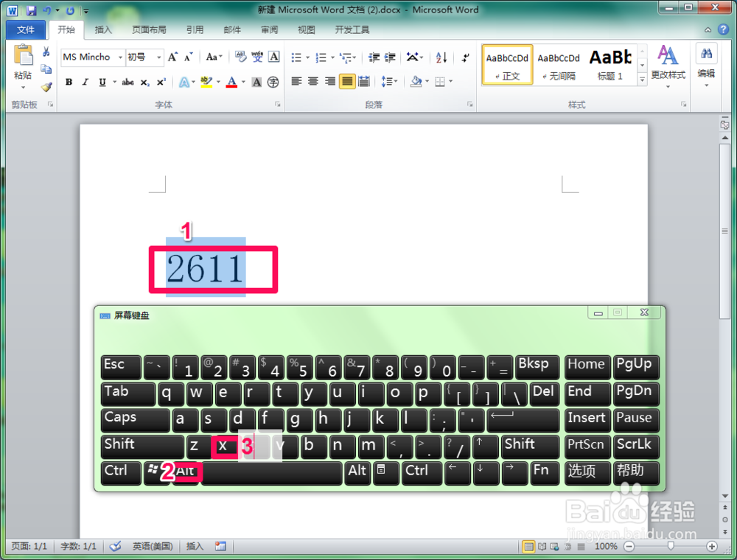
Task: Click the Enclose Characters icon
Action: coord(273,83)
